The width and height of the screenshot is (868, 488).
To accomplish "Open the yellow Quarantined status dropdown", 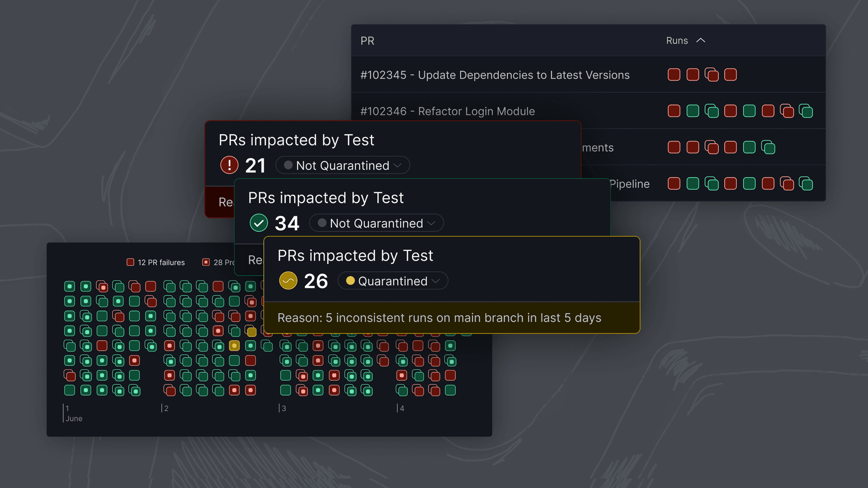I will pyautogui.click(x=392, y=281).
